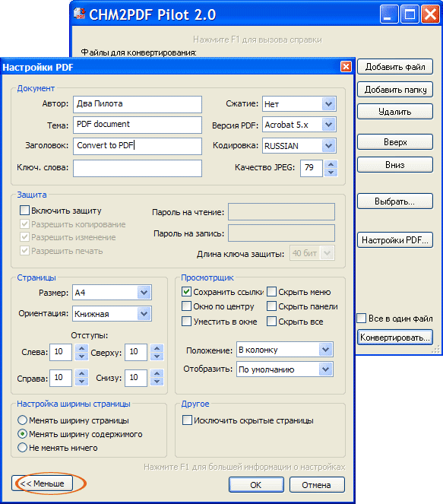
Task: Click the Вниз button
Action: point(395,165)
